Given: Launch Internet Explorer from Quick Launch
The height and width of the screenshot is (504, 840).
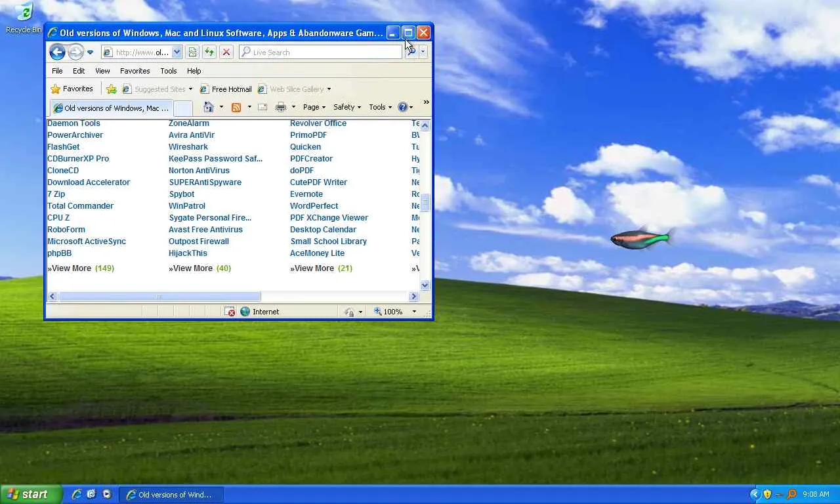Looking at the screenshot, I should coord(77,494).
